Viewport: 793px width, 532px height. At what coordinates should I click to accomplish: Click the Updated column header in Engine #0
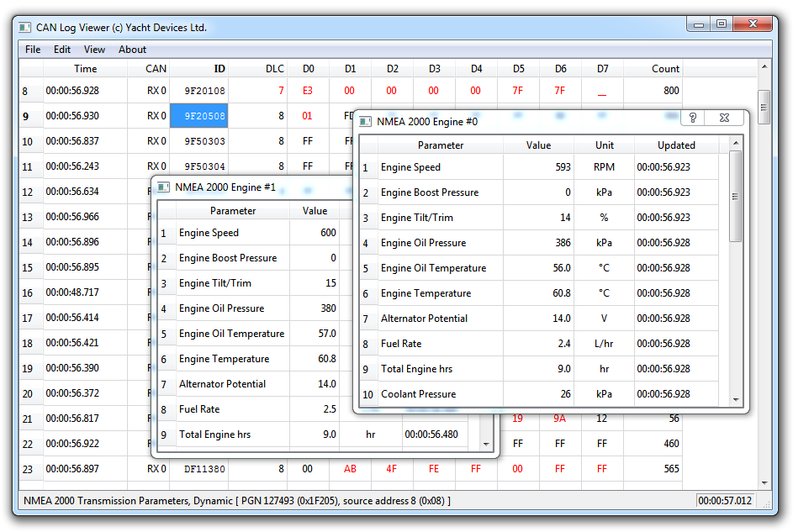(x=676, y=145)
